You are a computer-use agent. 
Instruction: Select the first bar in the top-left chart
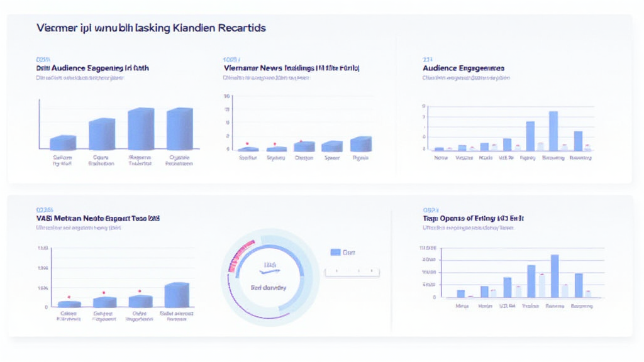(63, 143)
